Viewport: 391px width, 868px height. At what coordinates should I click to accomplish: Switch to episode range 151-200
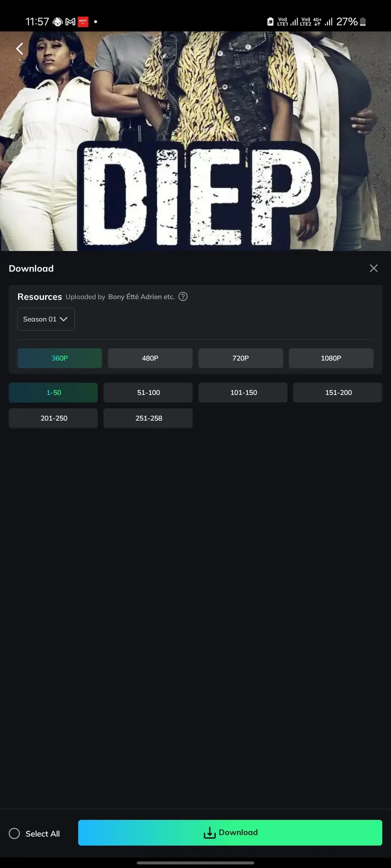click(338, 392)
